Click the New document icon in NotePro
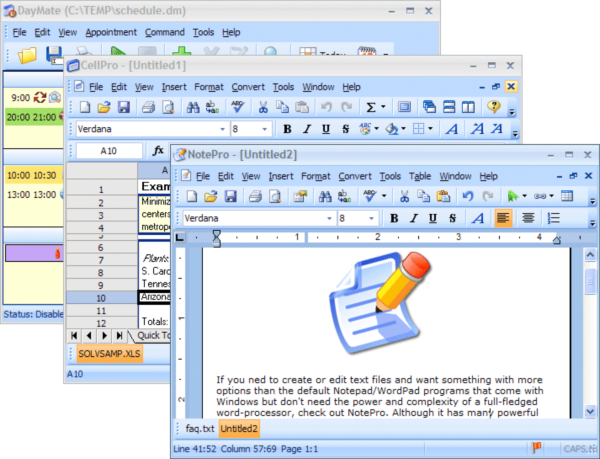This screenshot has height=459, width=600. (x=192, y=197)
